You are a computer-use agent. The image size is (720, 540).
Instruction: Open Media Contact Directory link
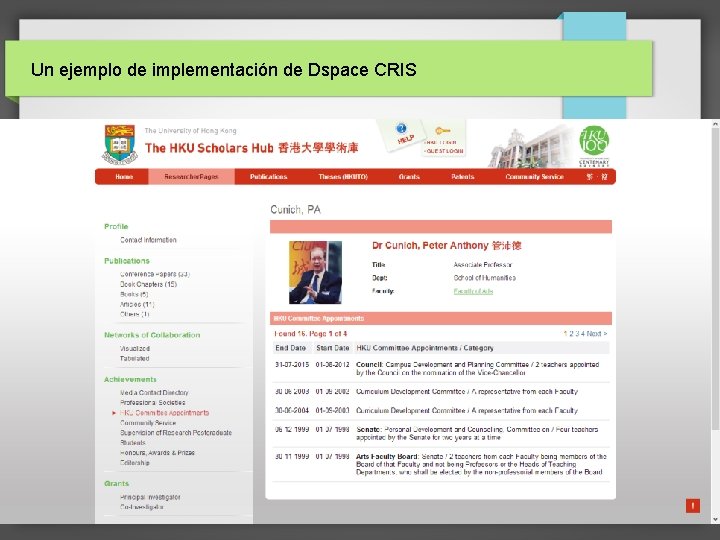tap(154, 393)
